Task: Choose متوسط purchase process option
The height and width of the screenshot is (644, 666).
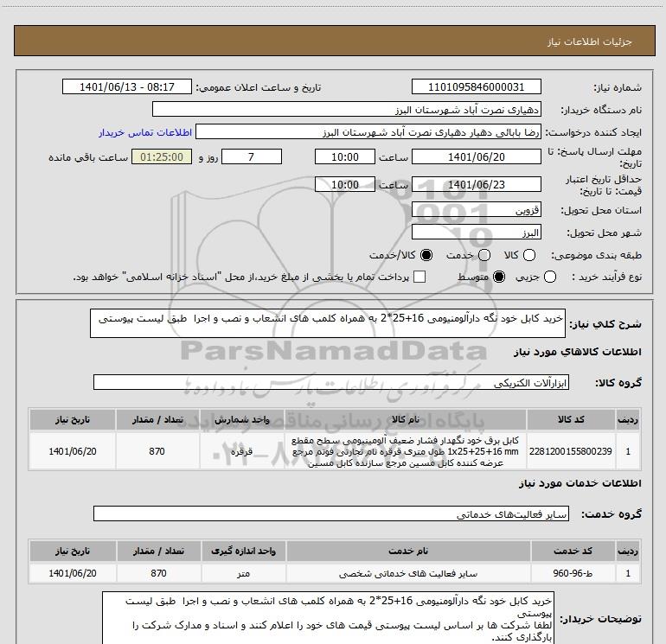Action: pyautogui.click(x=499, y=277)
